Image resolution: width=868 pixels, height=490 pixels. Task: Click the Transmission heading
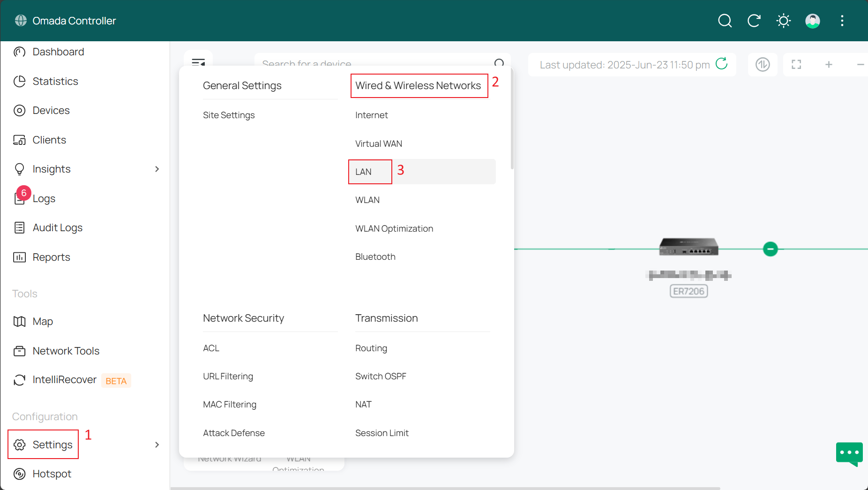[x=387, y=318]
